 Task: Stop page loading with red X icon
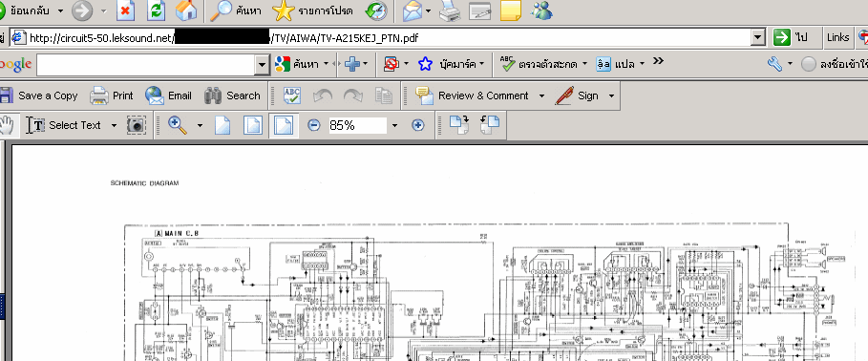coord(127,11)
